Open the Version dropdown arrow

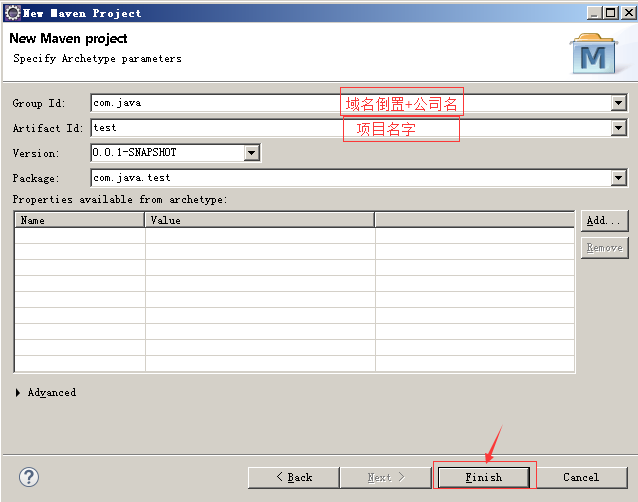pos(251,153)
